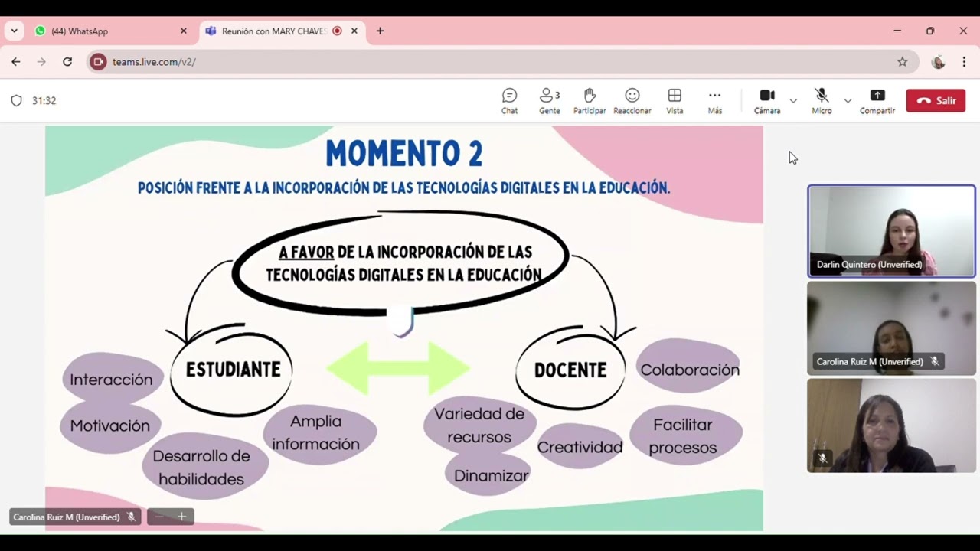Restore down the browser window
The image size is (980, 551).
(x=930, y=31)
